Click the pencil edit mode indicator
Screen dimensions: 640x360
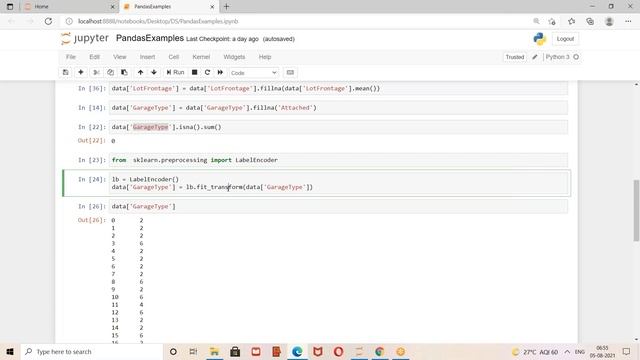pyautogui.click(x=535, y=57)
